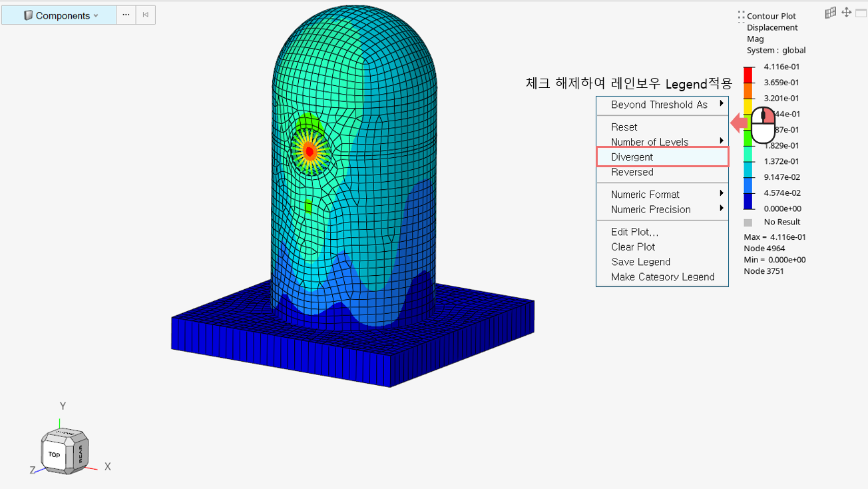The width and height of the screenshot is (868, 489).
Task: Click legend value 9.147e-02
Action: click(782, 177)
